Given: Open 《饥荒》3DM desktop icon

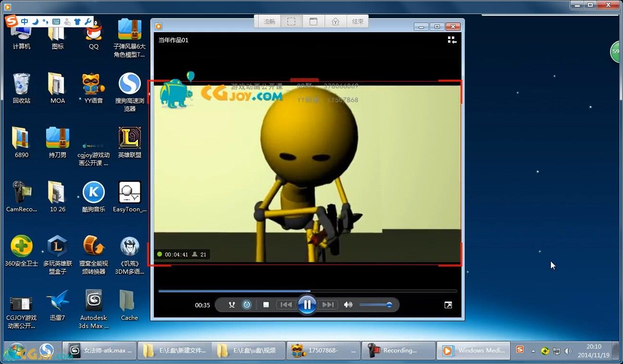Looking at the screenshot, I should [129, 255].
